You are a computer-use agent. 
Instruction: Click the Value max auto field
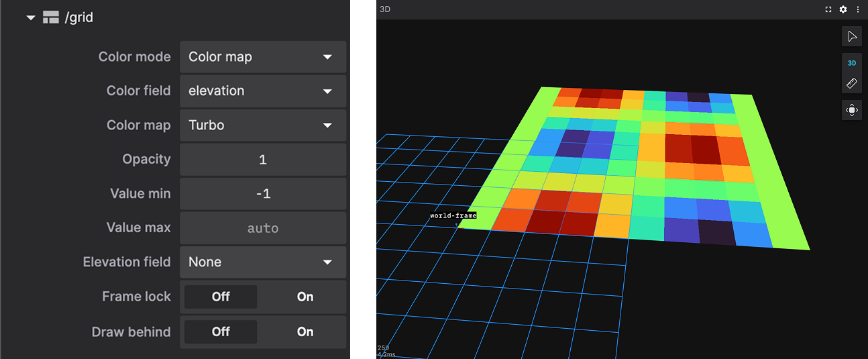tap(262, 228)
